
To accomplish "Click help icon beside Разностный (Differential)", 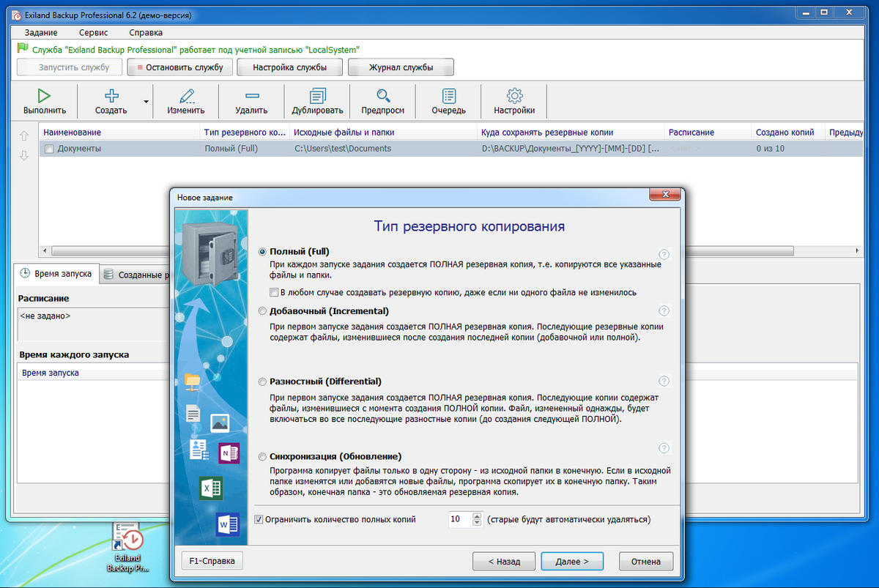I will click(664, 382).
